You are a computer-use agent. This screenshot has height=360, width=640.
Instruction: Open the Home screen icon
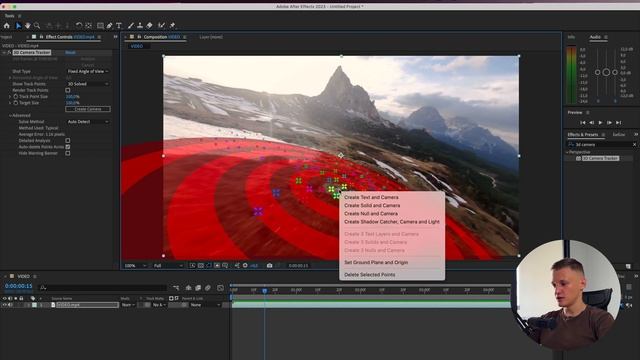[x=7, y=26]
